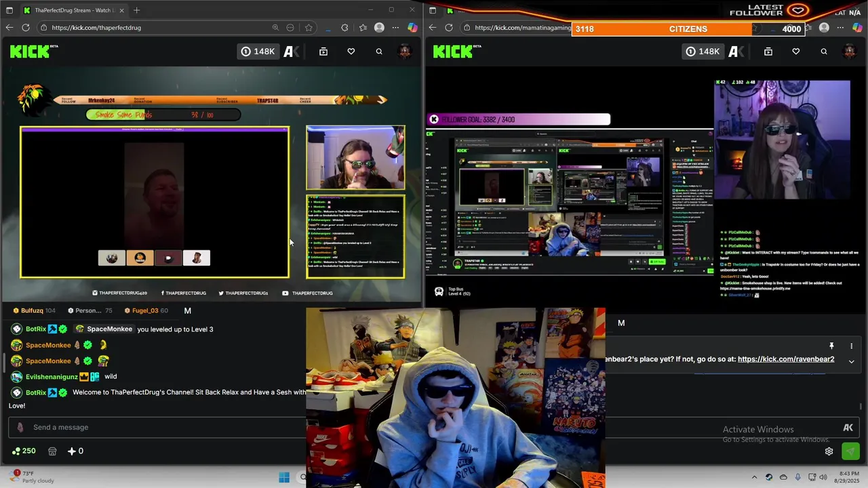Viewport: 868px width, 488px height.
Task: Open the 148K points badge in left window
Action: point(258,52)
